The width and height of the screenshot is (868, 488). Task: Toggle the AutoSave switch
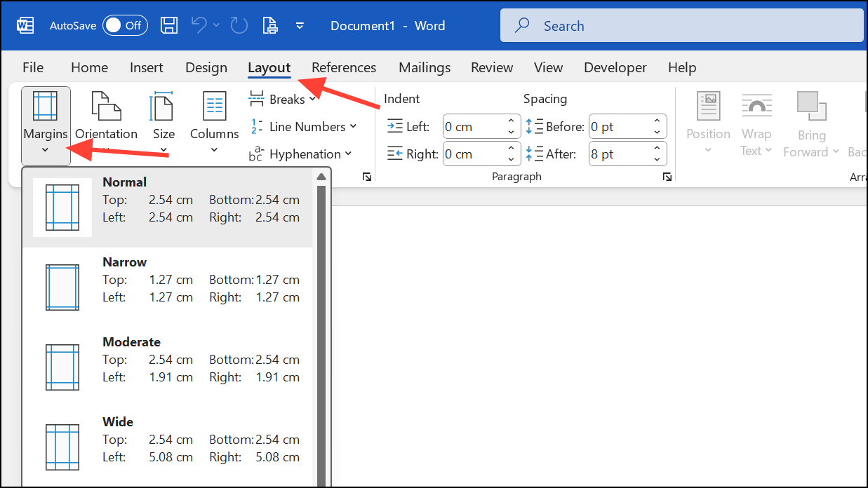coord(125,26)
